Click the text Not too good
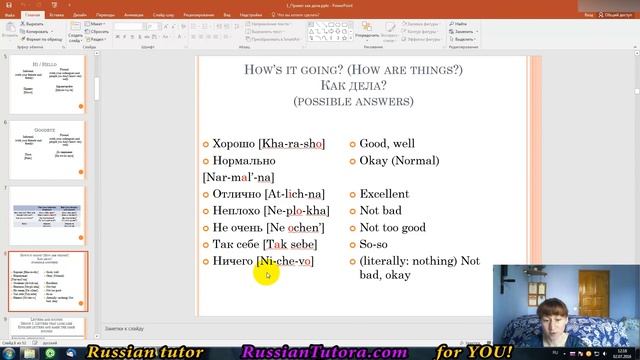The width and height of the screenshot is (640, 360). pyautogui.click(x=392, y=227)
